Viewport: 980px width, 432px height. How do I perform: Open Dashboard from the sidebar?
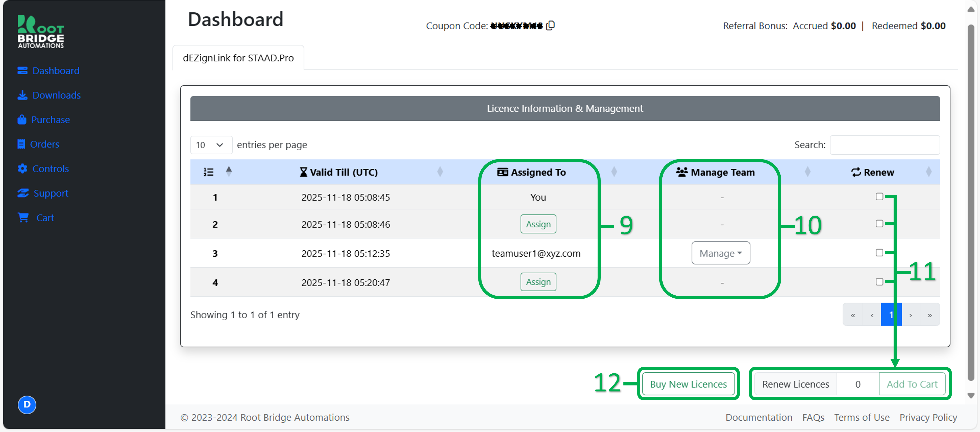click(48, 71)
